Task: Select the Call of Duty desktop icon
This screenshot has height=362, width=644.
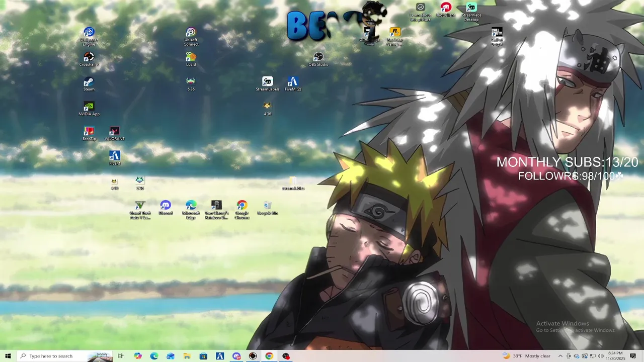Action: (x=497, y=37)
